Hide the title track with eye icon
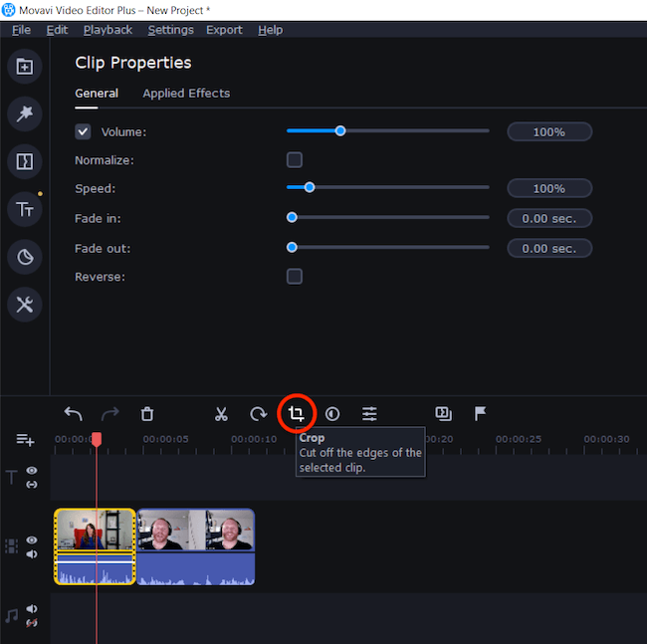The image size is (647, 644). click(32, 471)
